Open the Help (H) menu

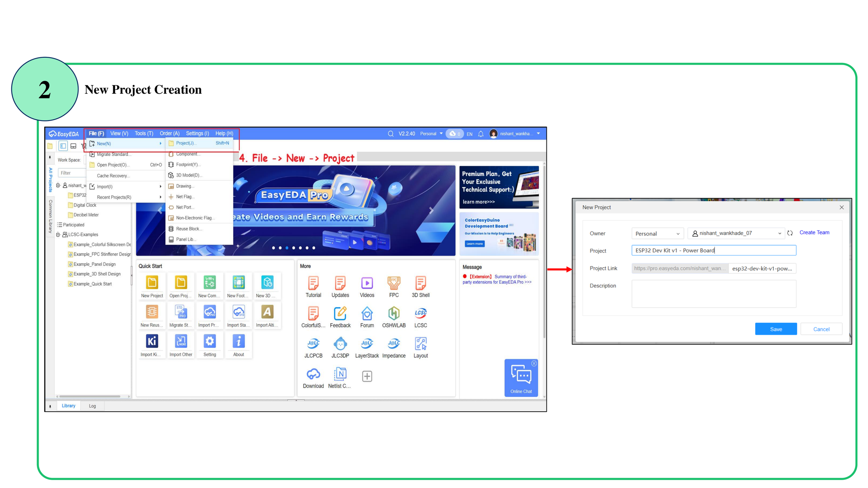[224, 134]
